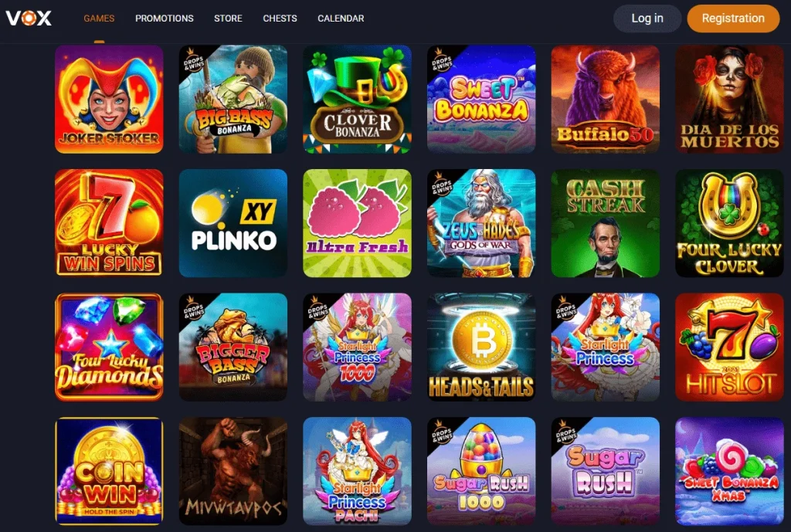791x532 pixels.
Task: Go to the Calendar page
Action: [341, 19]
